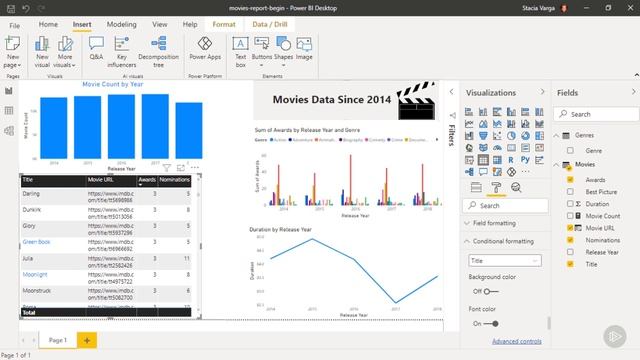Screen dimensions: 640x360
Task: Select R script visual icon
Action: 511,160
